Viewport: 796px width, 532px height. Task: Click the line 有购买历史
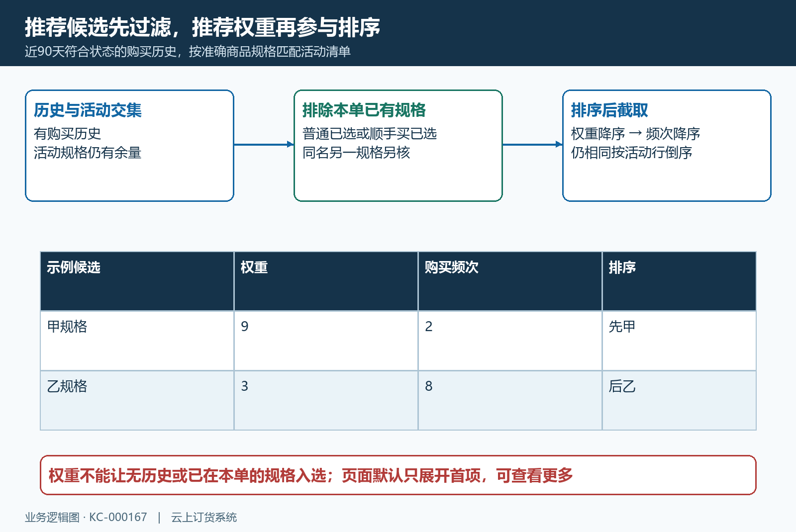[x=67, y=133]
